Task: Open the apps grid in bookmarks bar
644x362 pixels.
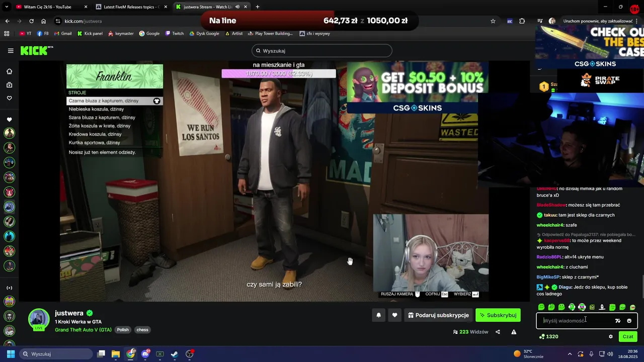Action: (7, 34)
